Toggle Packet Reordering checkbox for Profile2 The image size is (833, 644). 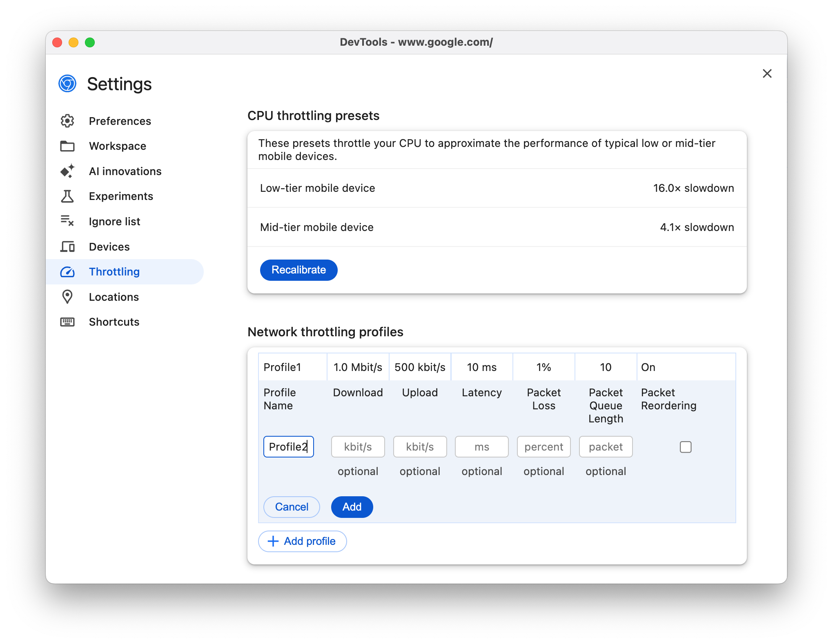click(x=685, y=446)
